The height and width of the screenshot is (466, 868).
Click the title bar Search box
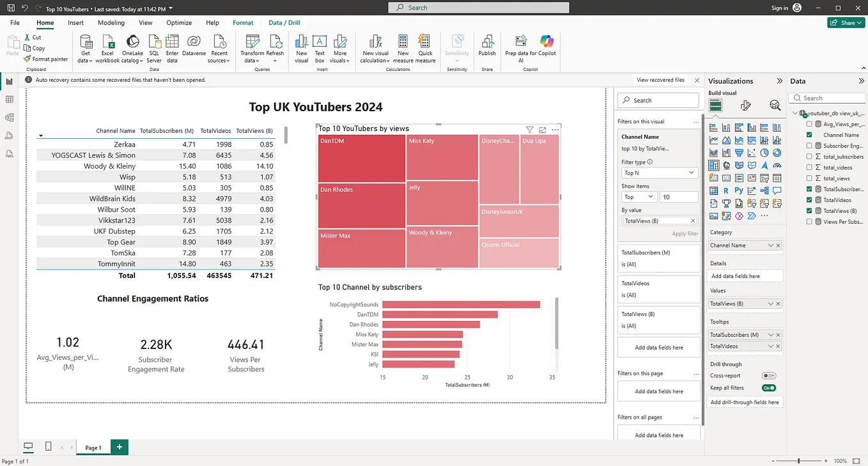point(478,8)
